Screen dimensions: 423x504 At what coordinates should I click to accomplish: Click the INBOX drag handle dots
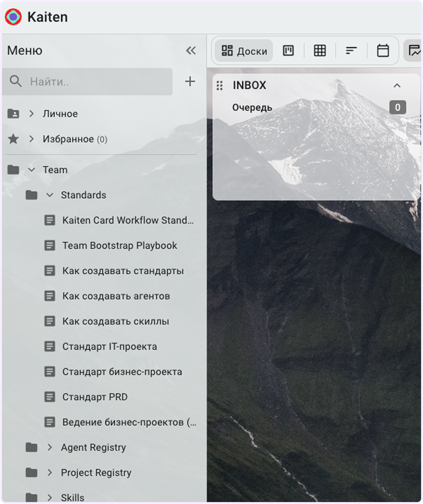(220, 86)
